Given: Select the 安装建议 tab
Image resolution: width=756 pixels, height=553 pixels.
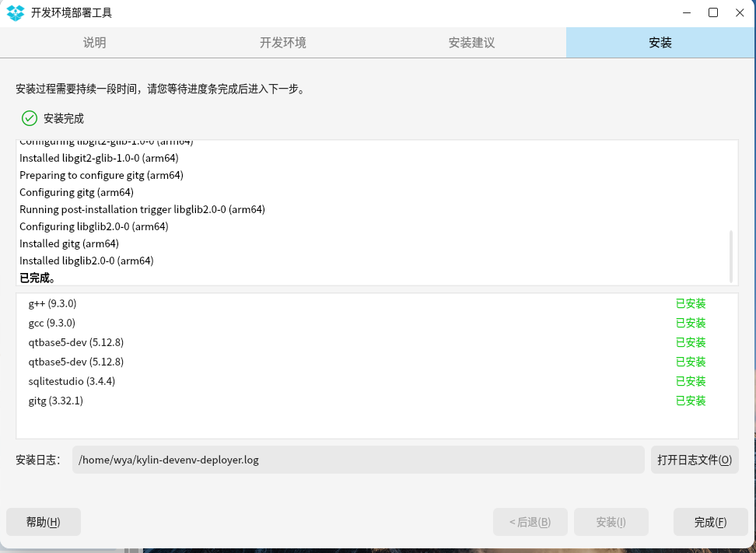Looking at the screenshot, I should click(x=471, y=43).
